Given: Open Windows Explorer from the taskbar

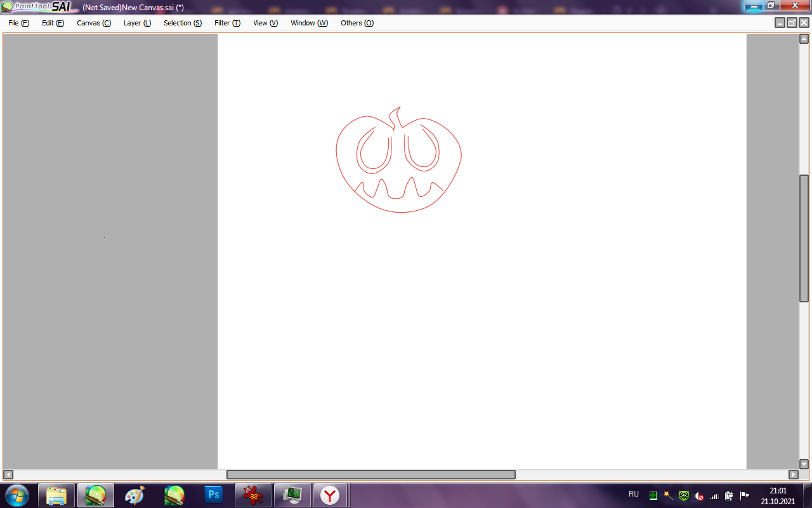Looking at the screenshot, I should click(x=56, y=495).
